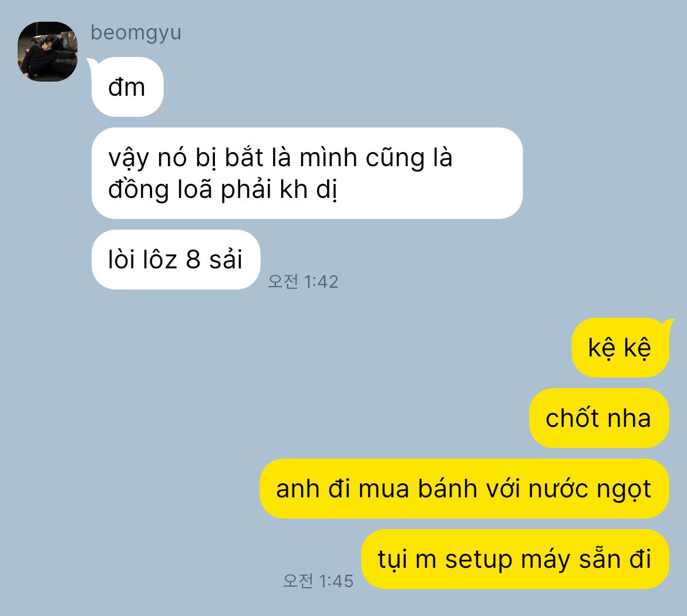Image resolution: width=687 pixels, height=616 pixels.
Task: Click the word "bánh" in yellow message
Action: click(447, 488)
